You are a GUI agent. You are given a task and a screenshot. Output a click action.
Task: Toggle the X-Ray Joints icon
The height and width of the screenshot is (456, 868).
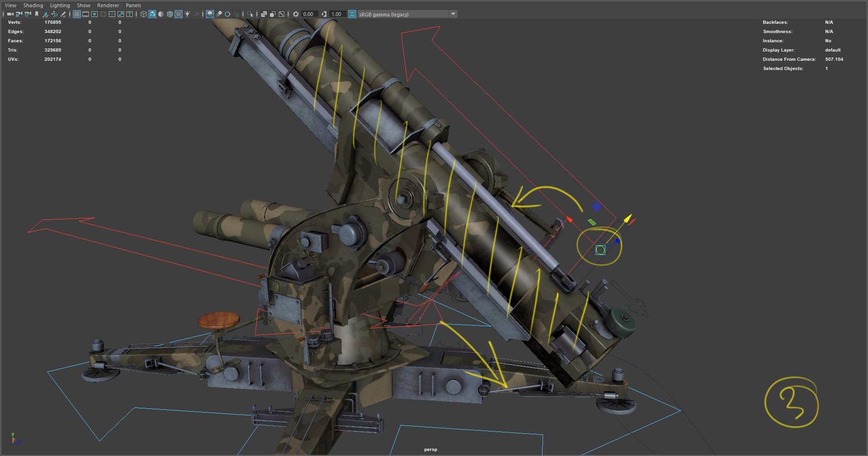click(x=282, y=14)
